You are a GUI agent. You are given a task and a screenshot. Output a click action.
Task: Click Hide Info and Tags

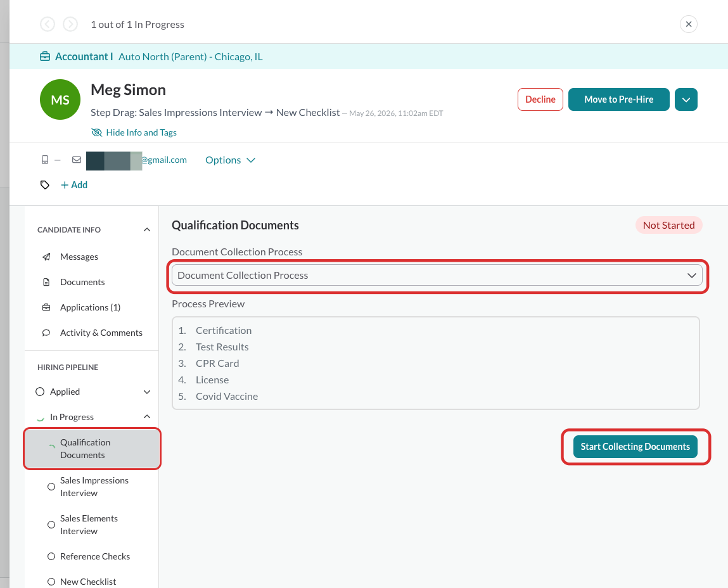pyautogui.click(x=134, y=132)
